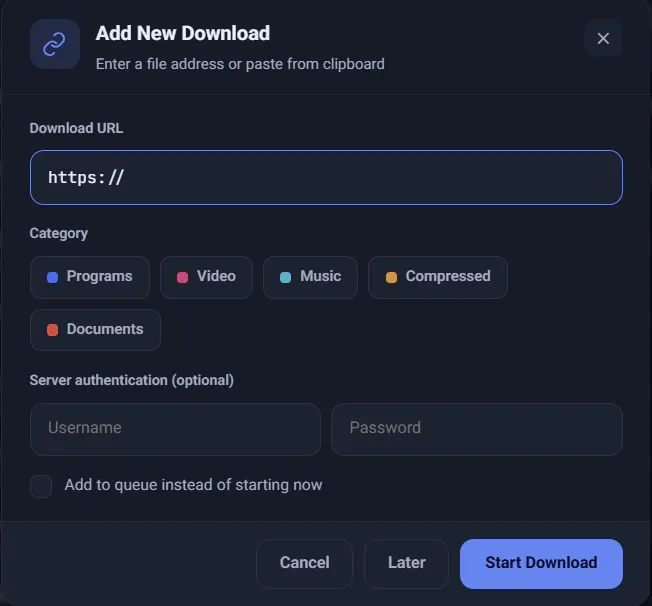Close the Add New Download dialog
Screen dimensions: 652x606
[x=603, y=38]
